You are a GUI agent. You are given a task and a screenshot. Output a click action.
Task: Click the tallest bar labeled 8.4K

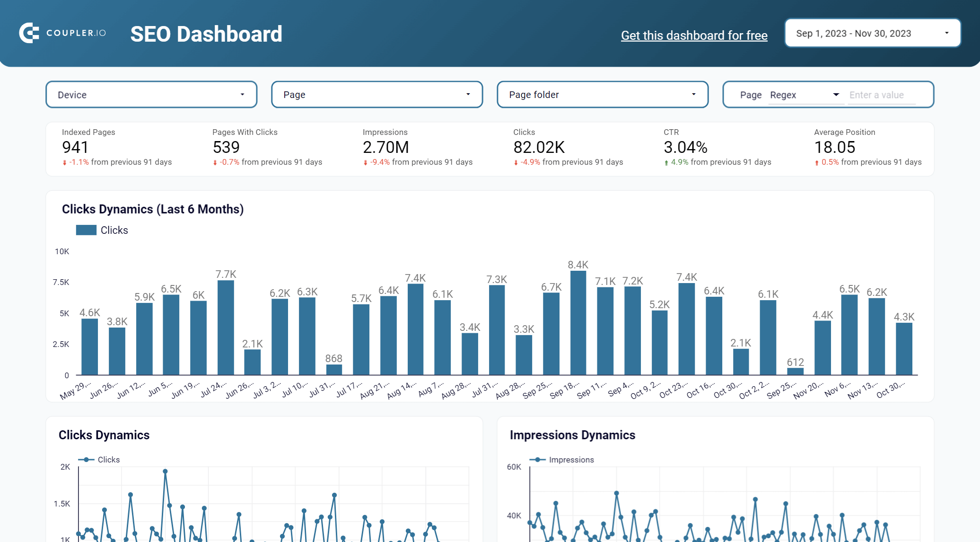[578, 323]
